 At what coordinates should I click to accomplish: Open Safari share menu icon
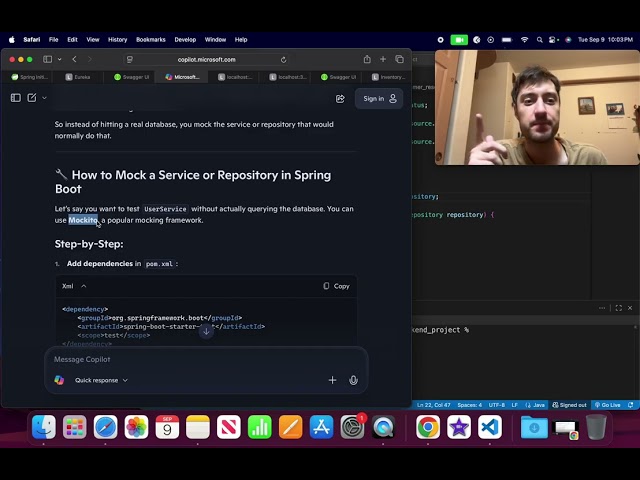(x=367, y=59)
